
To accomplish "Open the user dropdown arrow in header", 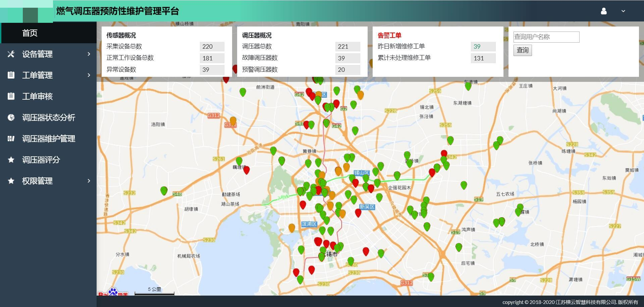I will (623, 11).
